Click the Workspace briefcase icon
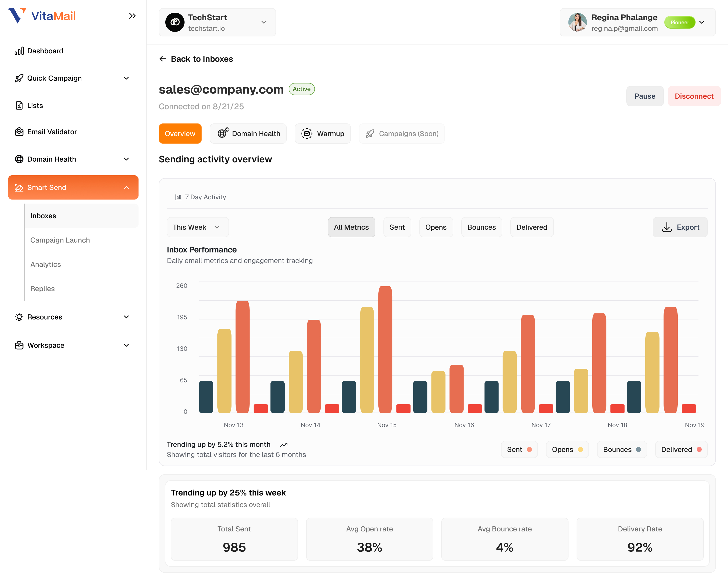The height and width of the screenshot is (581, 728). (19, 345)
